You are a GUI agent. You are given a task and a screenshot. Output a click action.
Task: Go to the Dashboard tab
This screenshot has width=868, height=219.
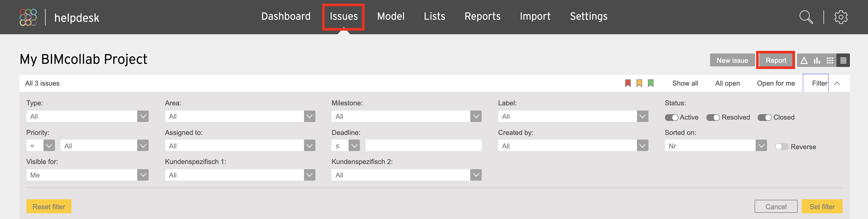tap(286, 16)
